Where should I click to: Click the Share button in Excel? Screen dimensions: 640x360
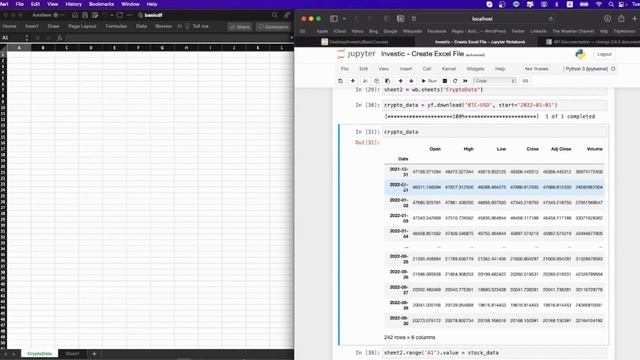(x=240, y=27)
